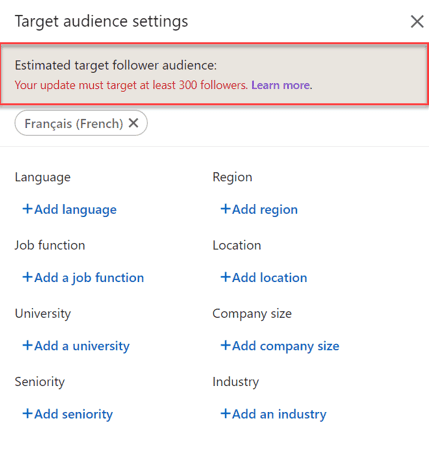Click the plus icon beside Add location
Image resolution: width=429 pixels, height=451 pixels.
(225, 277)
